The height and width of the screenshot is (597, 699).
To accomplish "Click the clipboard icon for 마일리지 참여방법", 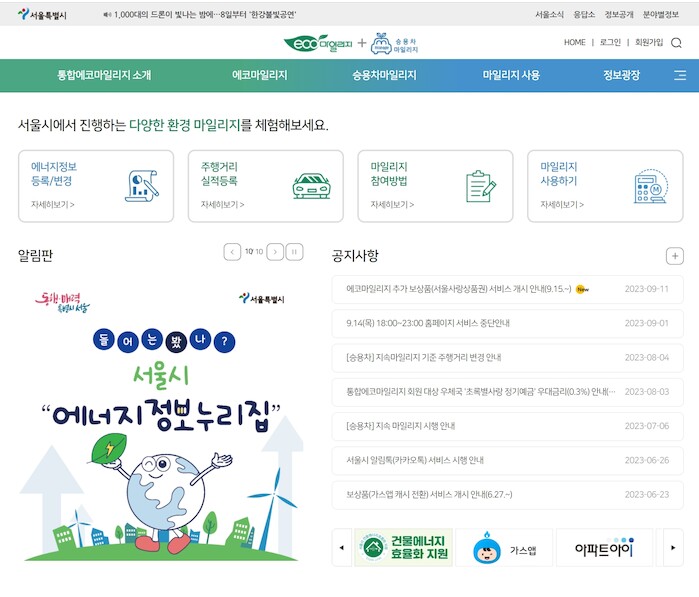I will pyautogui.click(x=481, y=186).
